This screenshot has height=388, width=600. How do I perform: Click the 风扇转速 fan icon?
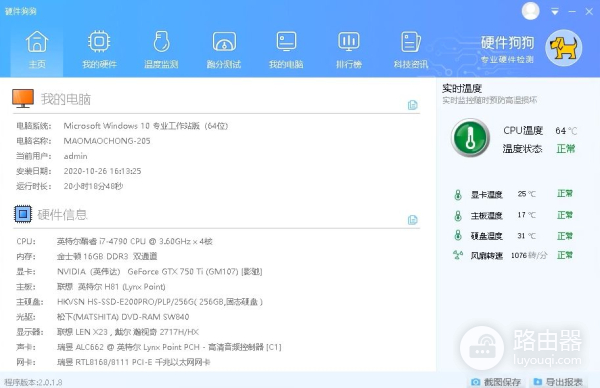point(458,255)
